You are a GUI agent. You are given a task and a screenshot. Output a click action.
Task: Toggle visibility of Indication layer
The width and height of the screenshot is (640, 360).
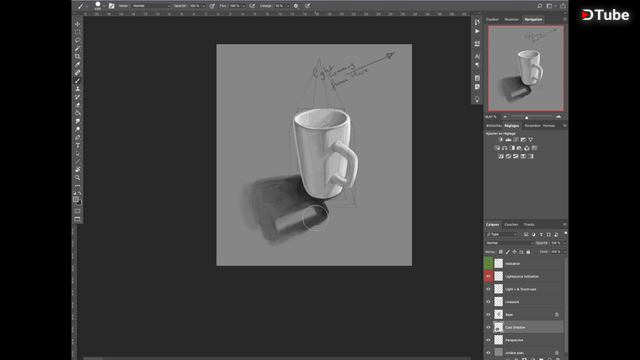(x=488, y=264)
